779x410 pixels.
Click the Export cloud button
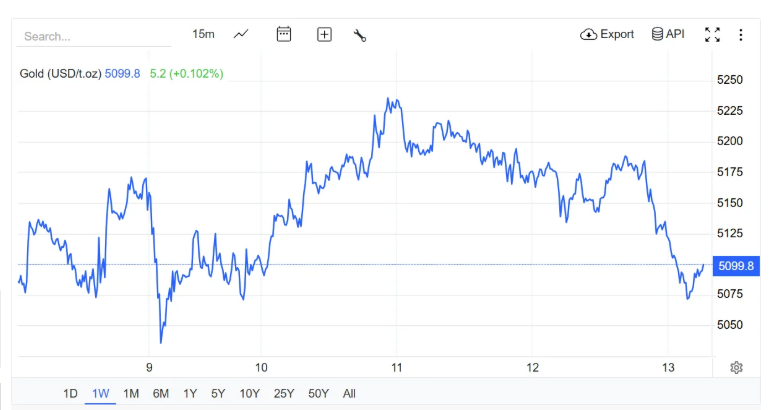pyautogui.click(x=607, y=34)
